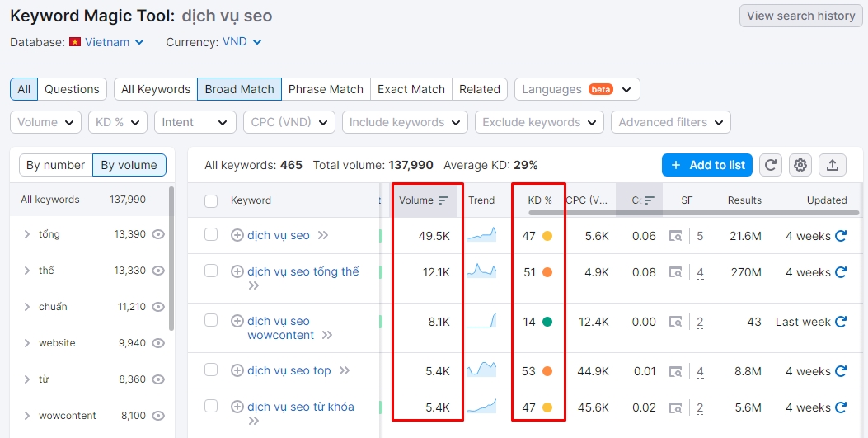Image resolution: width=868 pixels, height=438 pixels.
Task: Switch groups to By number
Action: point(55,165)
